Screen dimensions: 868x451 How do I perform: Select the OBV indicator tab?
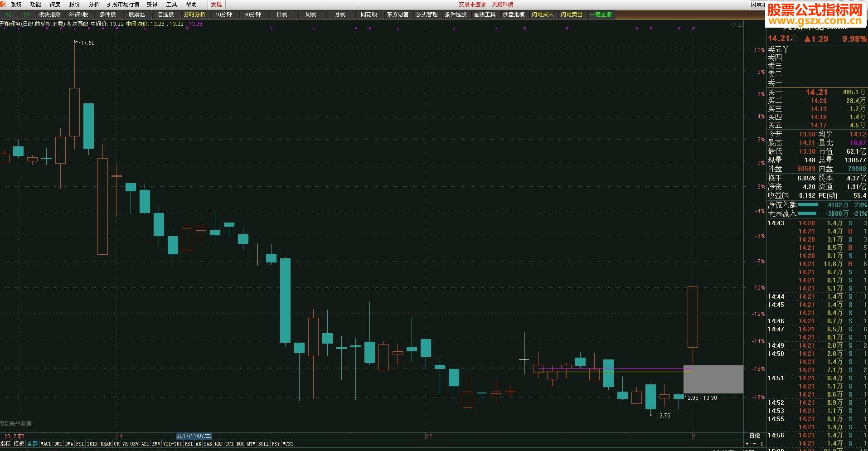(x=135, y=444)
